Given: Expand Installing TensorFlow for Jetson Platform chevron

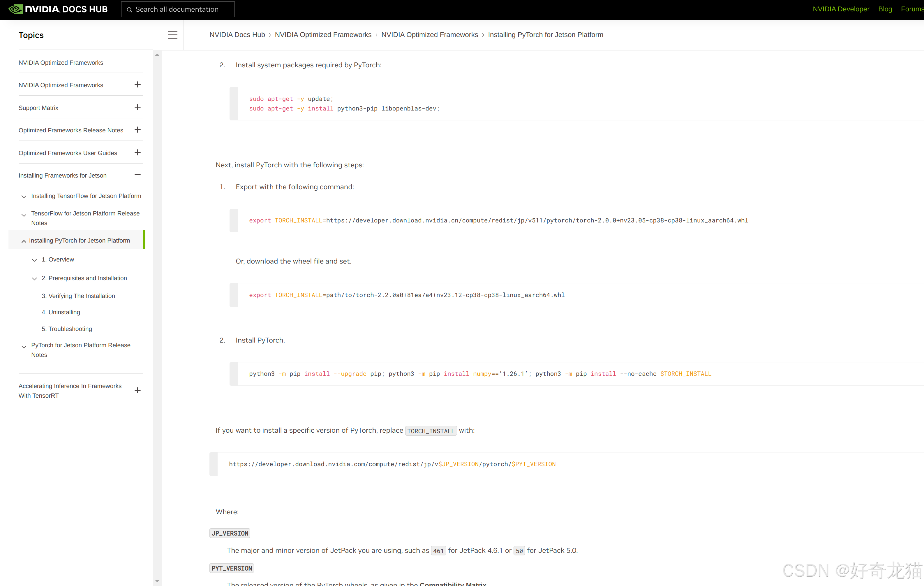Looking at the screenshot, I should pos(24,196).
